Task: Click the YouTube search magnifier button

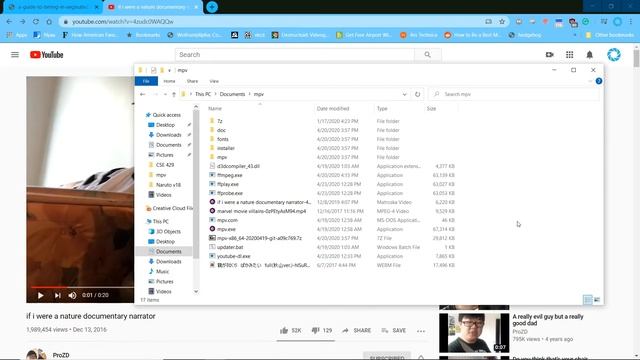Action: pos(427,55)
